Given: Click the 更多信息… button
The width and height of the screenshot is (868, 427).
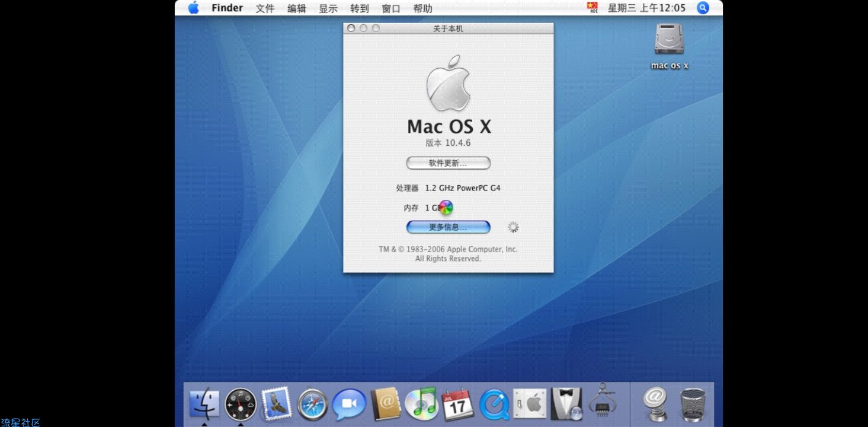Looking at the screenshot, I should [448, 227].
